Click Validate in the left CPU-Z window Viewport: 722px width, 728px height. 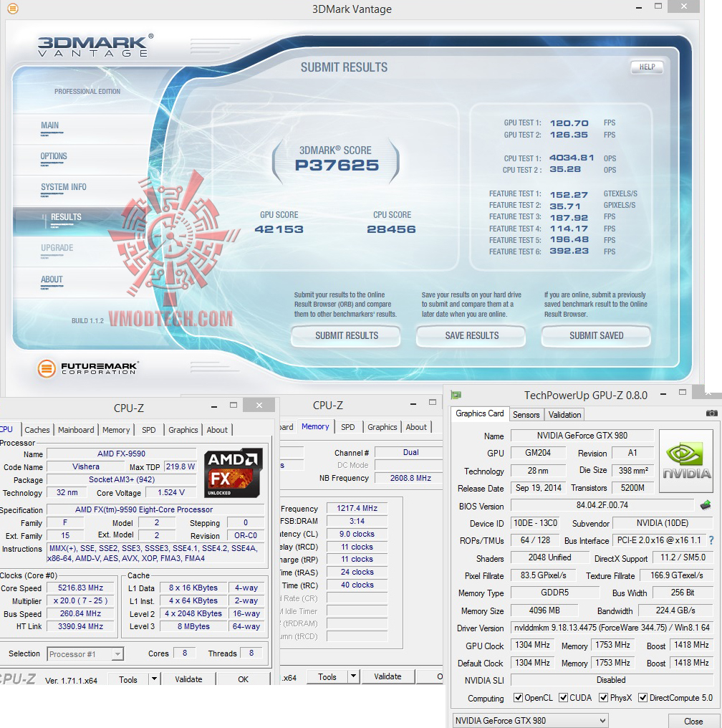(x=188, y=679)
